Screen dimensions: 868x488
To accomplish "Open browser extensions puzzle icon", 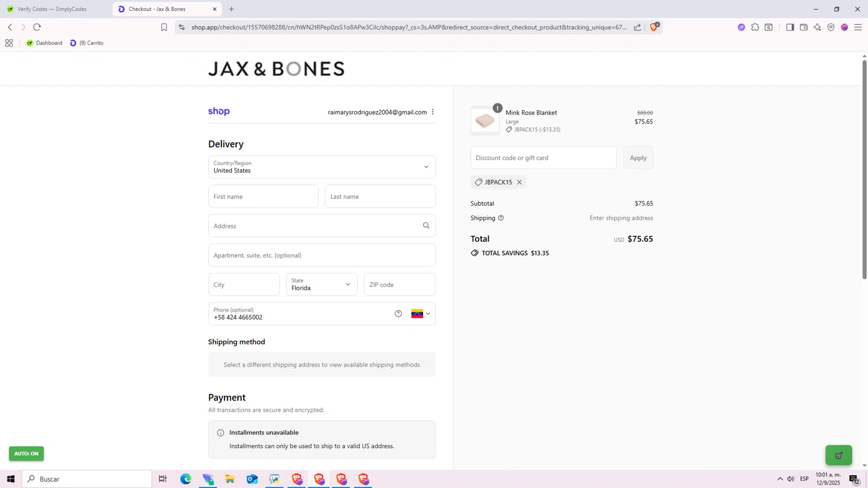I will [755, 27].
